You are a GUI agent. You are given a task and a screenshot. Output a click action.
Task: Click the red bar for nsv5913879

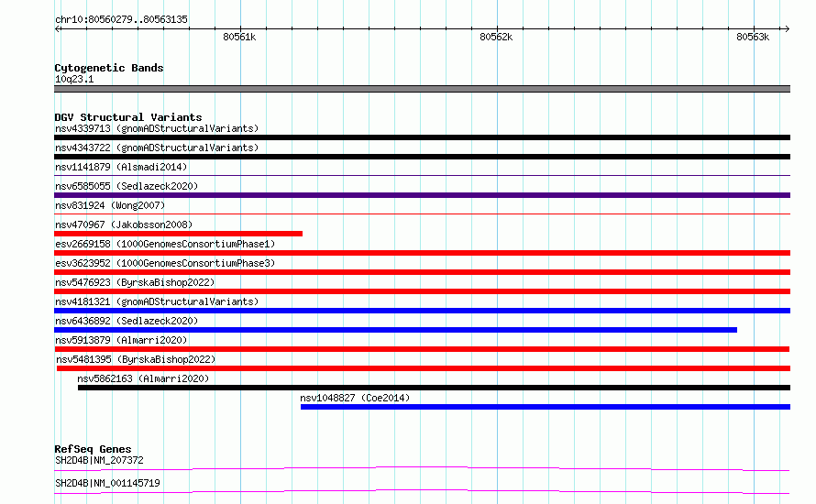[x=422, y=349]
